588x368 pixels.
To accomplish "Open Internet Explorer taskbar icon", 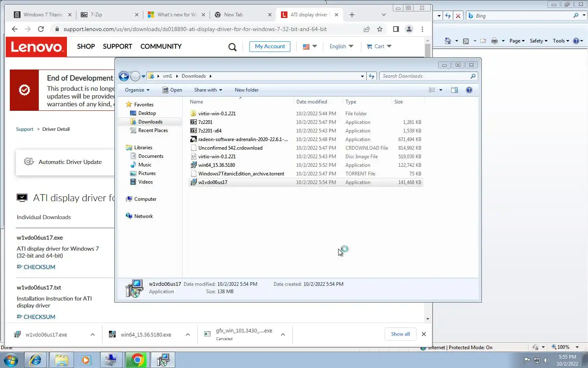I will click(x=36, y=360).
